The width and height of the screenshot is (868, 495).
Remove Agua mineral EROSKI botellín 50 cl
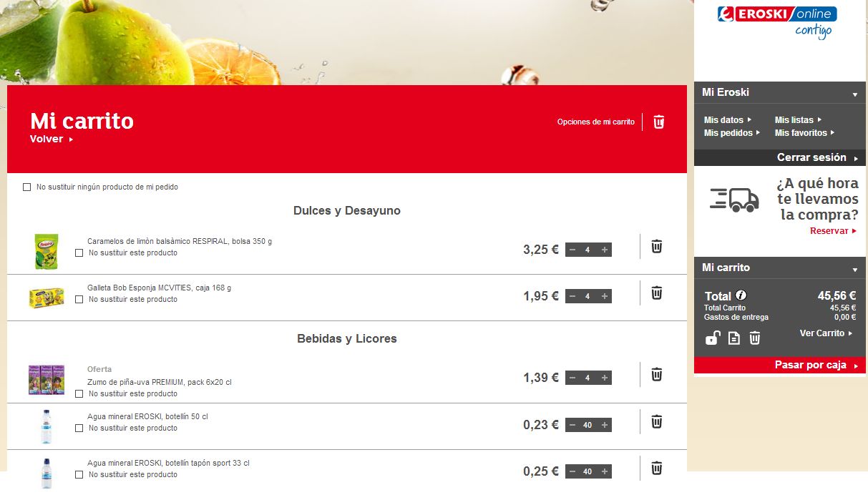click(x=657, y=421)
